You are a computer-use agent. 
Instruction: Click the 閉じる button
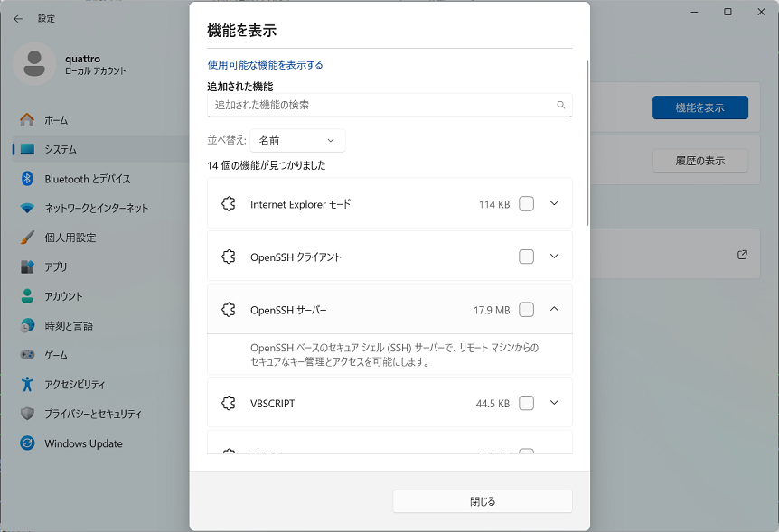coord(483,501)
